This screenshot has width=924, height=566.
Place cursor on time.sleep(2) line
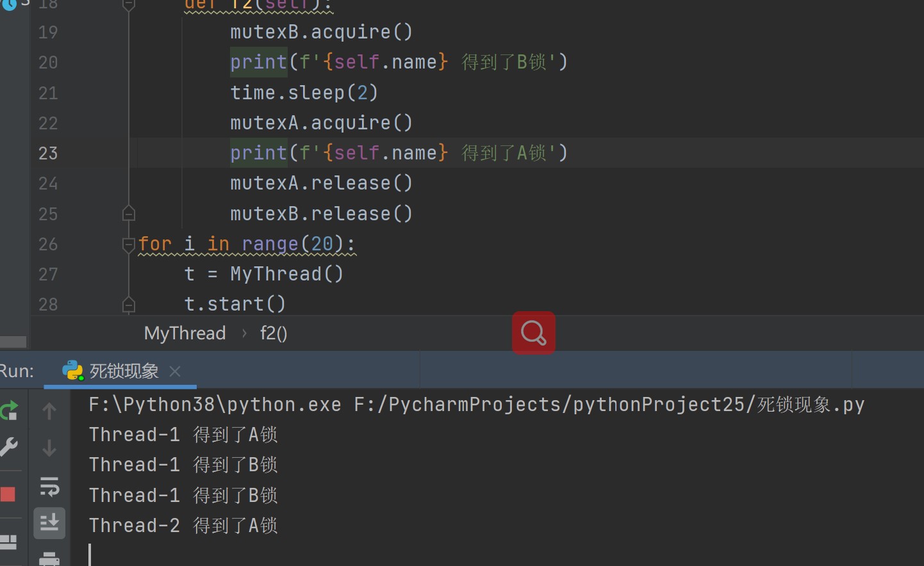tap(304, 93)
